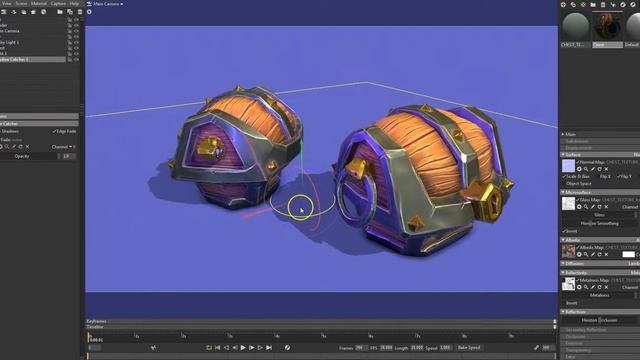The image size is (640, 360).
Task: Toggle the Scale & Bias checkbox
Action: (564, 176)
